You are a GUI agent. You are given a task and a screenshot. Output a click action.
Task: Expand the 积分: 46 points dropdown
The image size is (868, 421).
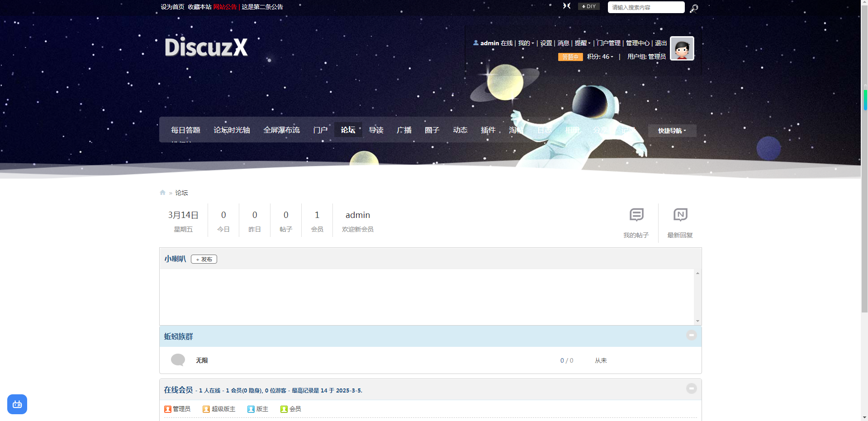click(x=600, y=57)
